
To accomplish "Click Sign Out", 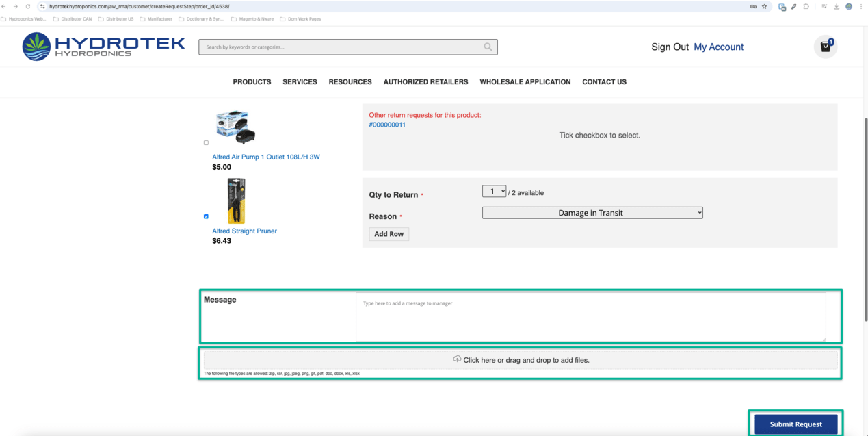I will [670, 47].
